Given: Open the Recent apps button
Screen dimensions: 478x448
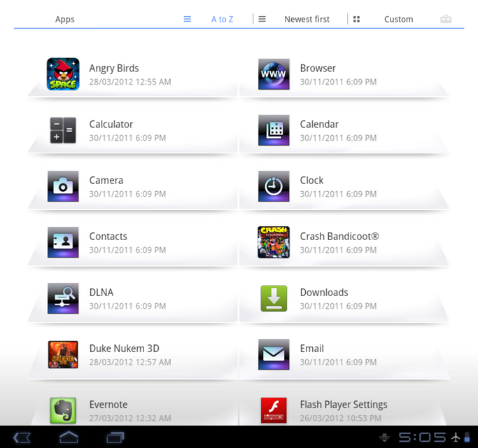Looking at the screenshot, I should tap(115, 437).
